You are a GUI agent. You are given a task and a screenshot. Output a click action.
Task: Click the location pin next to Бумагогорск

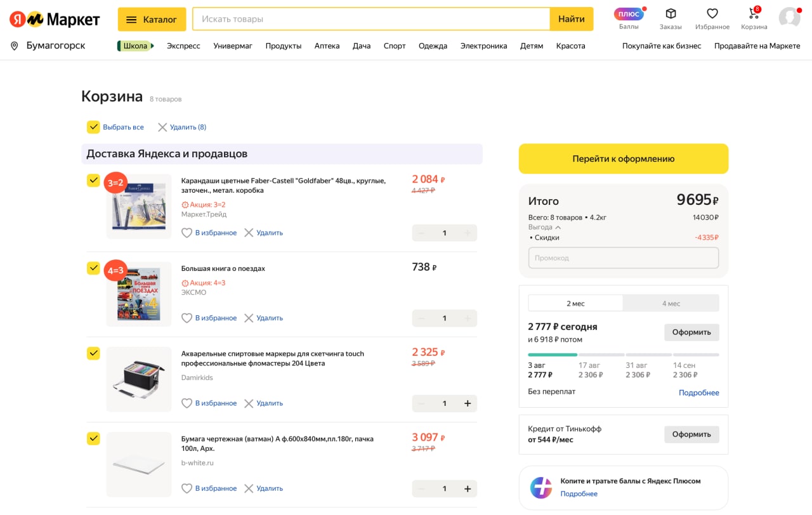(14, 46)
